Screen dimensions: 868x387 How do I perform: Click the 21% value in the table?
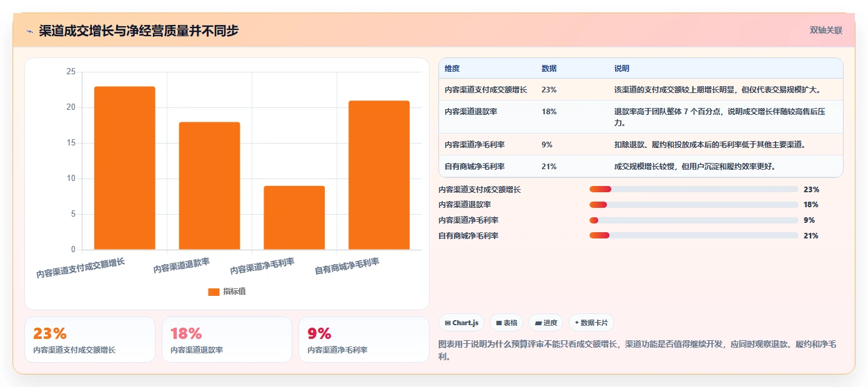[x=550, y=167]
